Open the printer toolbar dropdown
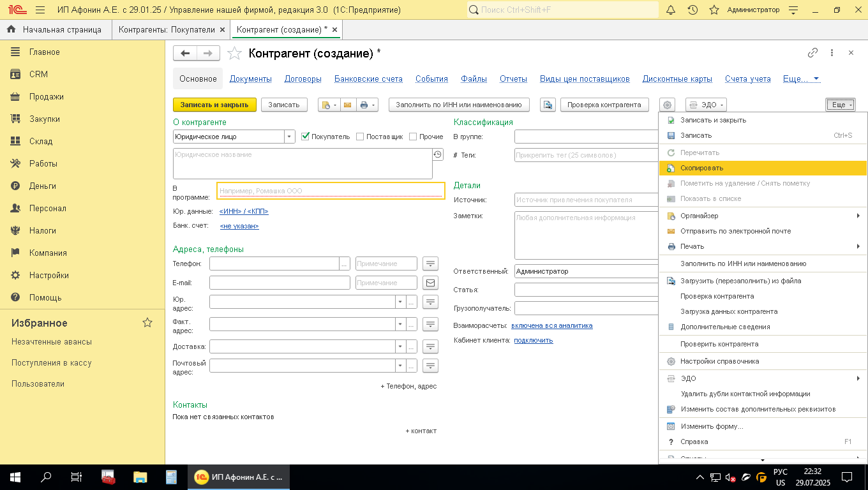This screenshot has height=490, width=868. (x=367, y=105)
